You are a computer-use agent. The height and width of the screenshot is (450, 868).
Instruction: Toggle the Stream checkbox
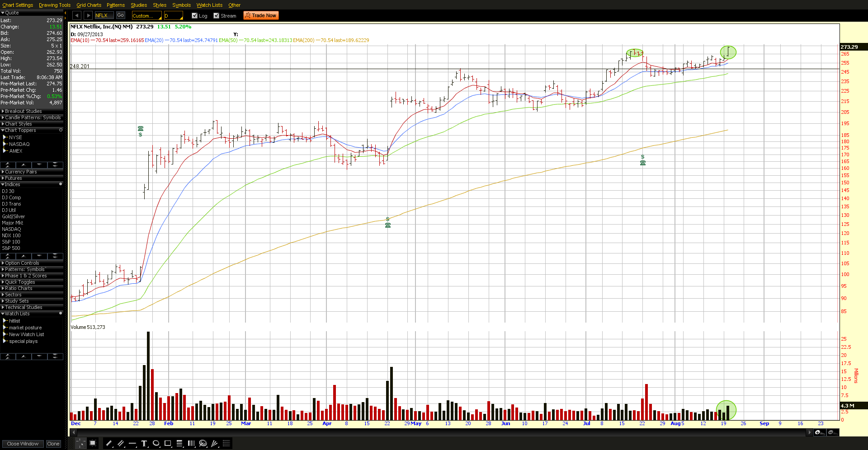[216, 15]
